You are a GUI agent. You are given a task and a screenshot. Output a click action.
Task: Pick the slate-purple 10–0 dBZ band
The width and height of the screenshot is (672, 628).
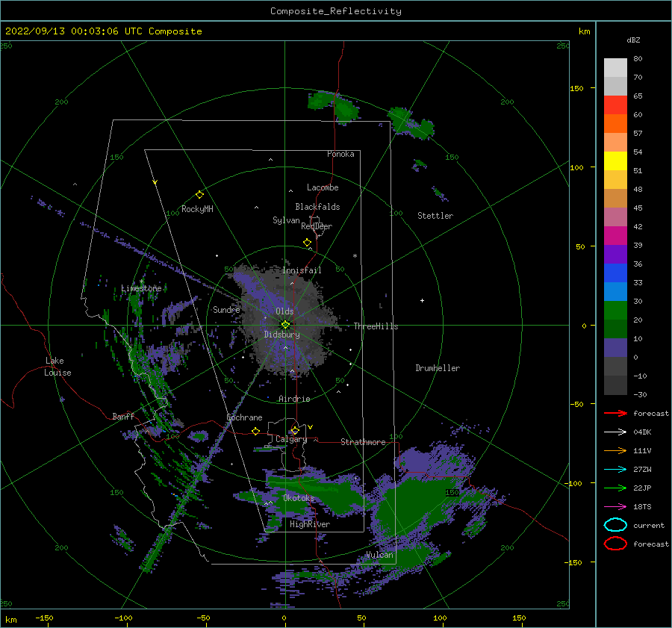615,348
